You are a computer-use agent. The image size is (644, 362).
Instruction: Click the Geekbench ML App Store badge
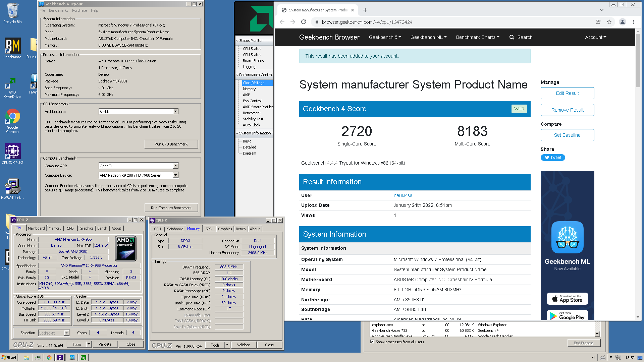pos(567,299)
